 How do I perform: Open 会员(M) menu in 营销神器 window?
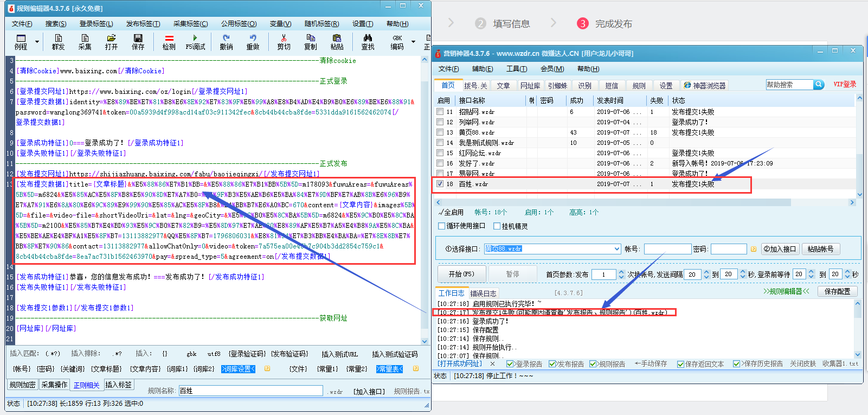click(552, 69)
